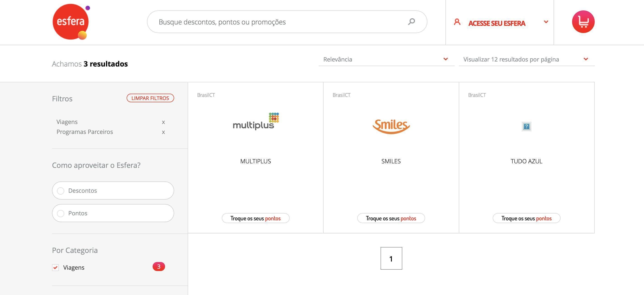This screenshot has height=295, width=644.
Task: Click Troque os seus pontos for Multiplus
Action: click(x=256, y=218)
